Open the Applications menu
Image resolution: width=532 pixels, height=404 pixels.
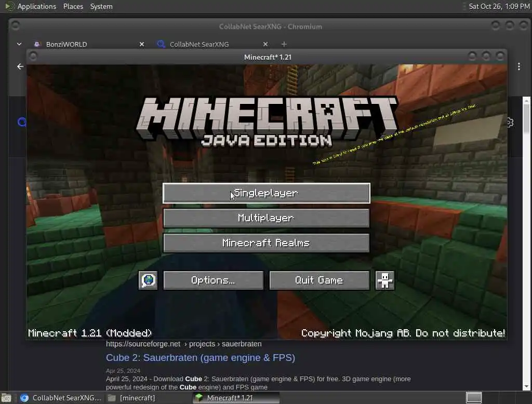point(37,6)
